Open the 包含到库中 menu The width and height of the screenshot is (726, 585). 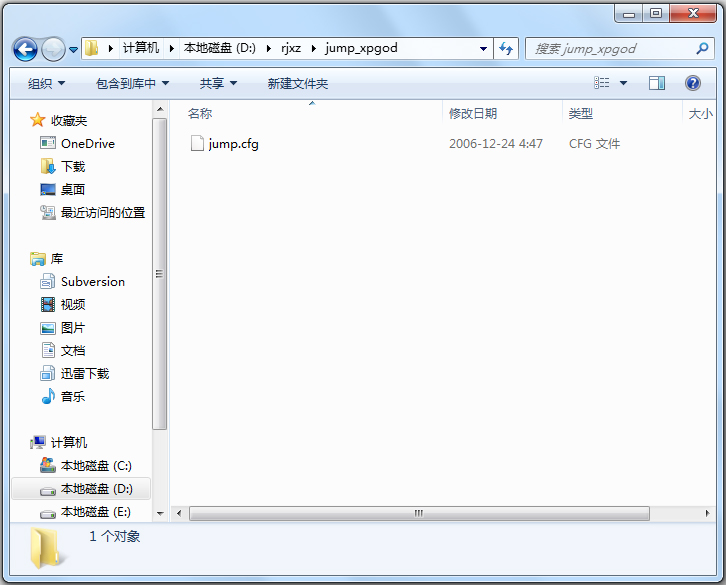[x=132, y=84]
